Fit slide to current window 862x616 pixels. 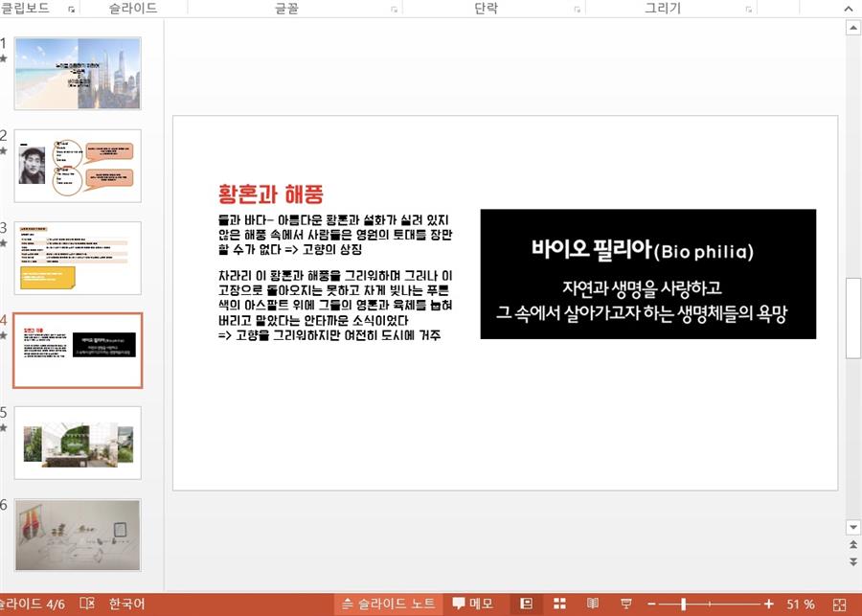(x=839, y=605)
